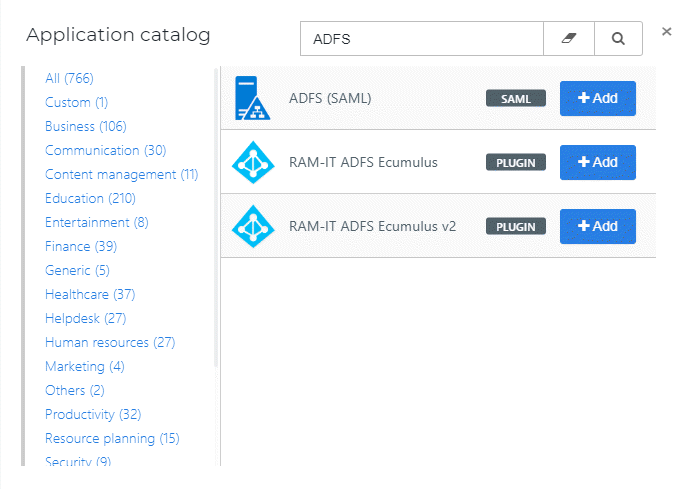697x489 pixels.
Task: Click PLUGIN badge for Ecumulus v2
Action: 516,227
